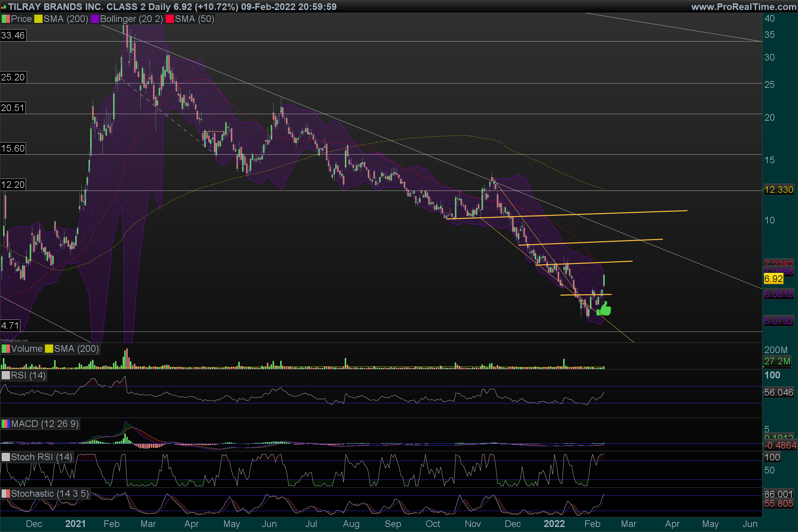Select the red SMA (50) legend label
This screenshot has height=532, width=798.
point(194,19)
